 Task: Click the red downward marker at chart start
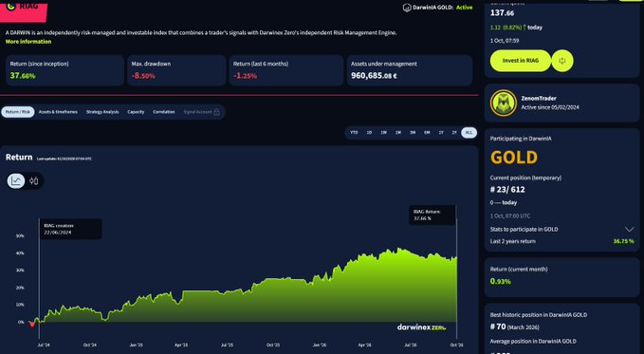tap(32, 325)
